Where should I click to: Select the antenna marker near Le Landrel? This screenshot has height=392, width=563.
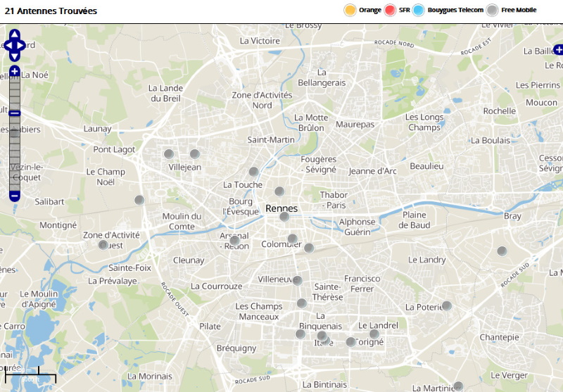click(374, 334)
